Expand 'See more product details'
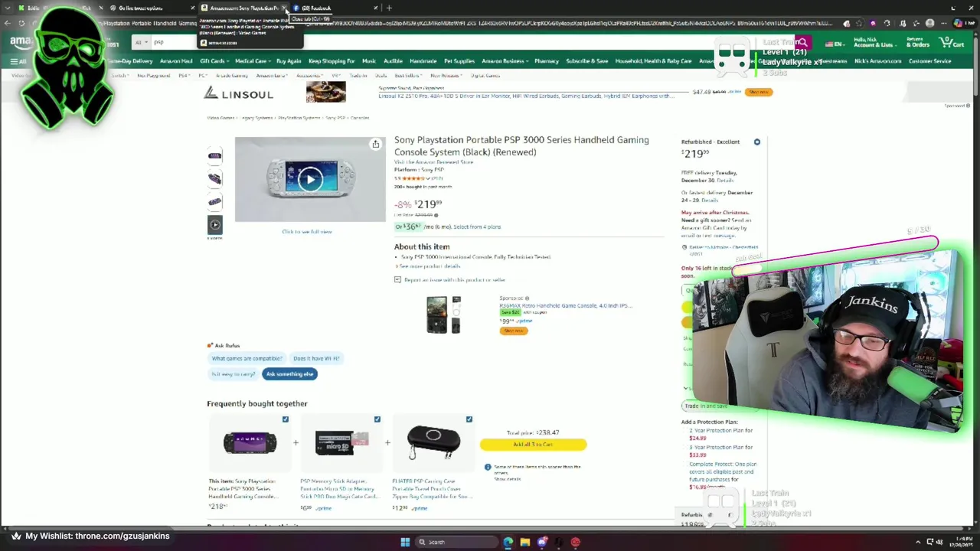The image size is (980, 551). 430,266
